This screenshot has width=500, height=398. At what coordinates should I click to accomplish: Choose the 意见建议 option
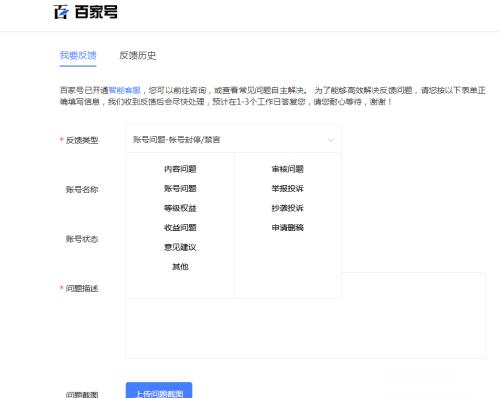pos(180,247)
